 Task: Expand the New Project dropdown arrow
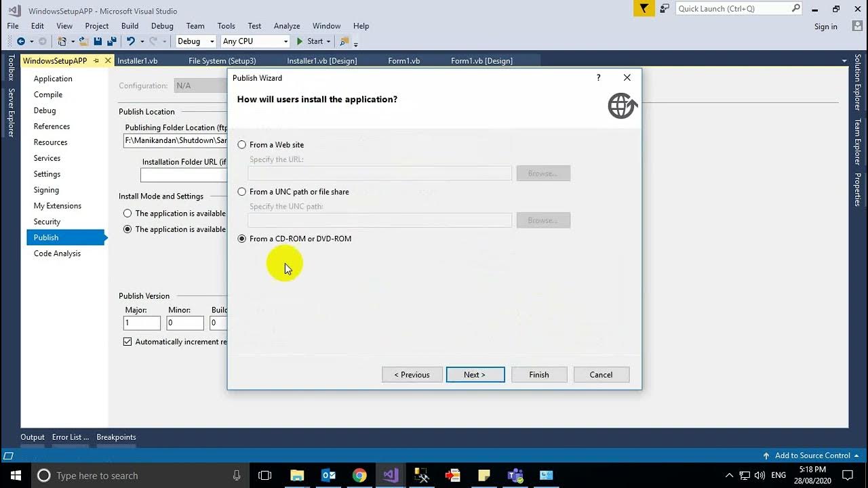tap(72, 41)
